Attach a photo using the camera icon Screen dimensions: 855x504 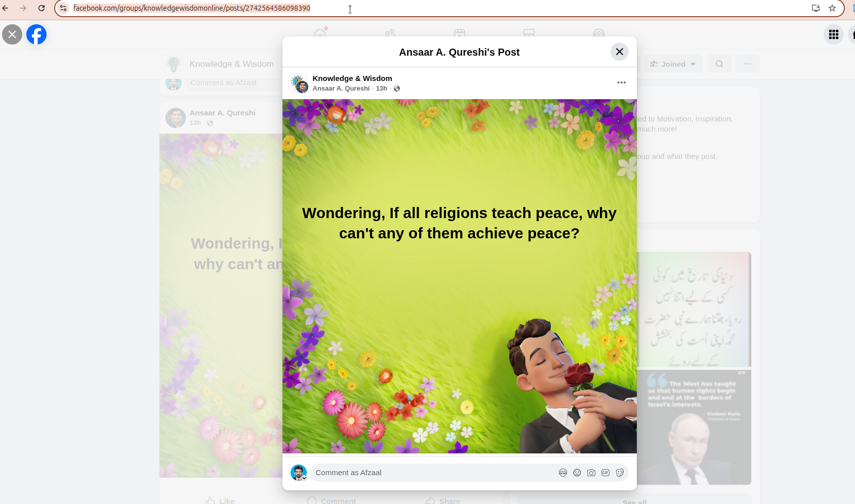591,473
